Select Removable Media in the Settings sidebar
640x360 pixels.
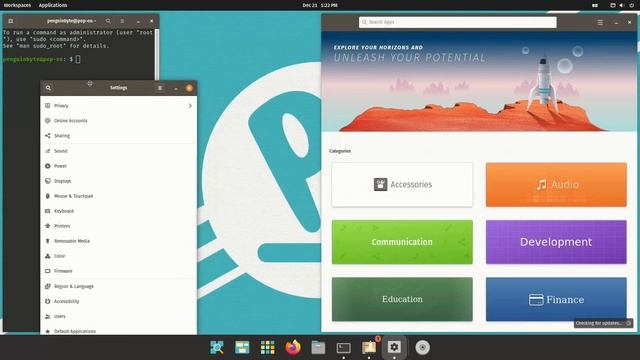[x=118, y=241]
